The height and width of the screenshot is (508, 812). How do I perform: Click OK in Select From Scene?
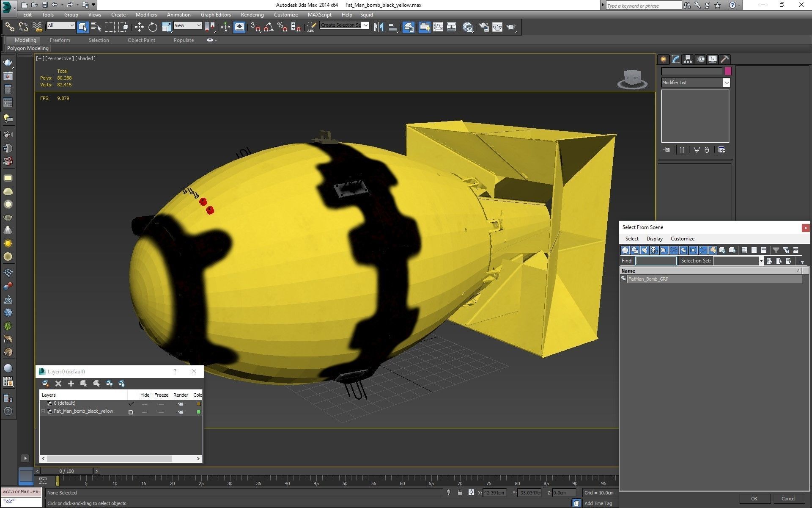coord(754,498)
